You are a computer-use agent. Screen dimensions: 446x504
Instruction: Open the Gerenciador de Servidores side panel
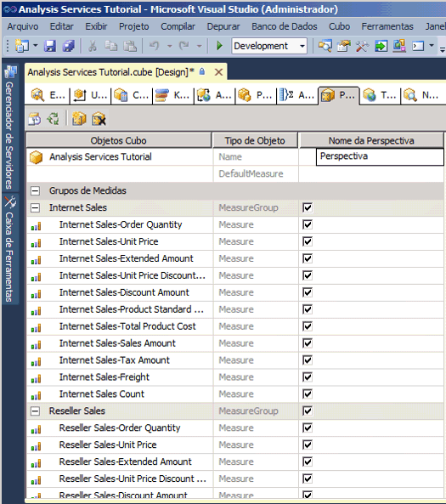[x=10, y=127]
